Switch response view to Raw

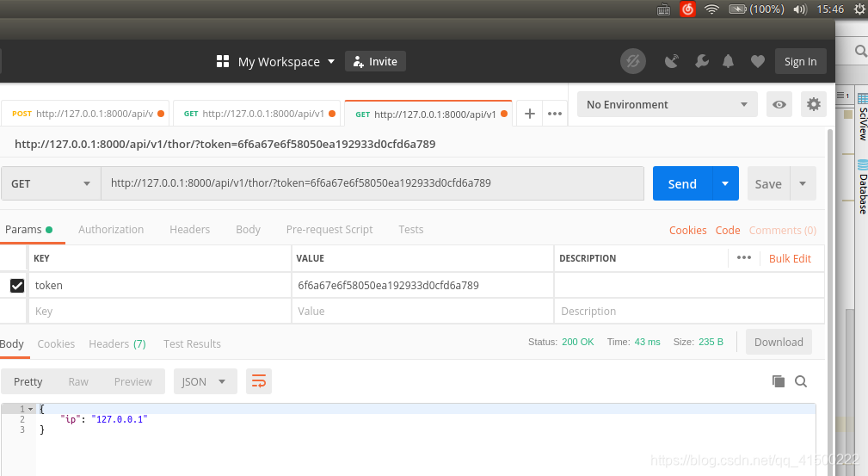78,381
